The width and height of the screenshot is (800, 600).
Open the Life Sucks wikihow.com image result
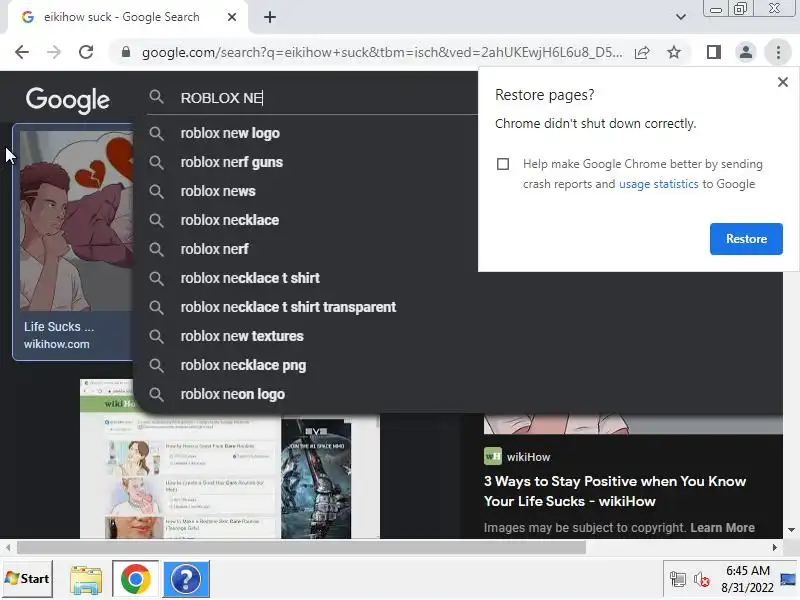tap(74, 242)
